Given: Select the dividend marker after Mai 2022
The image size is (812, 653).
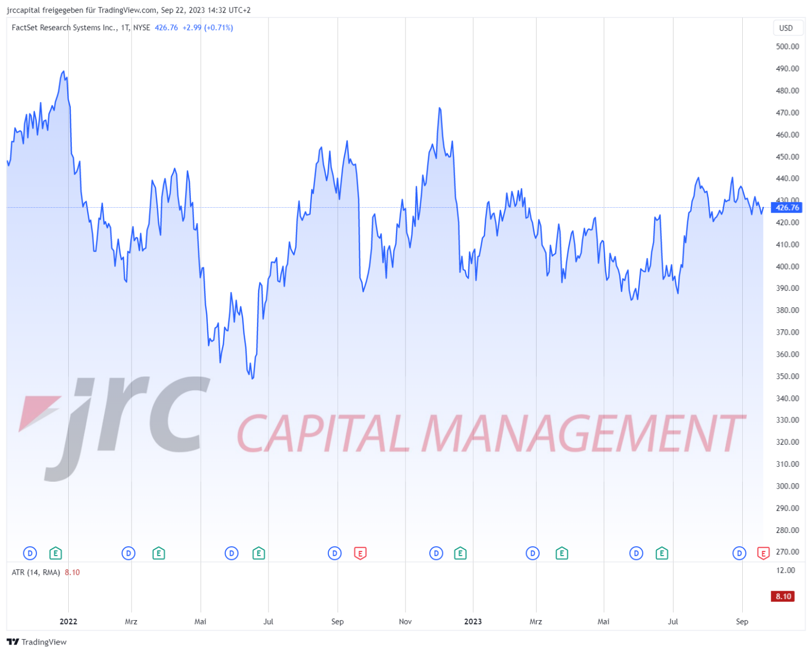Looking at the screenshot, I should [232, 554].
